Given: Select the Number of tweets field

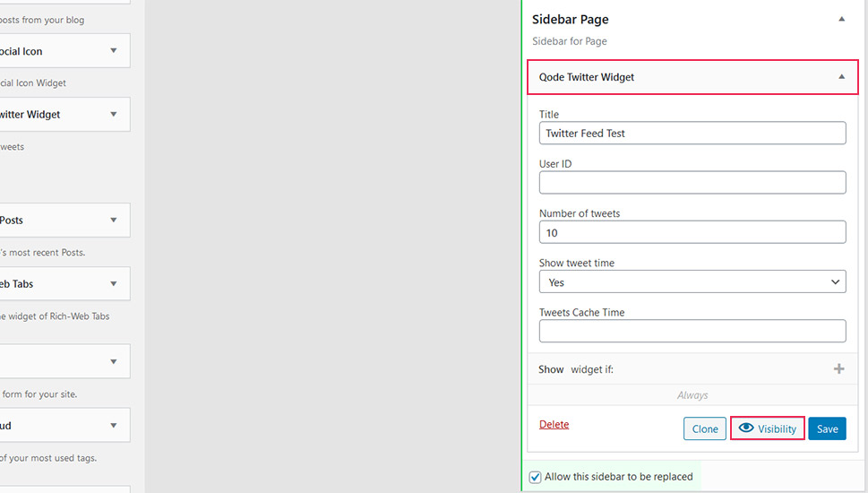Looking at the screenshot, I should pos(692,232).
